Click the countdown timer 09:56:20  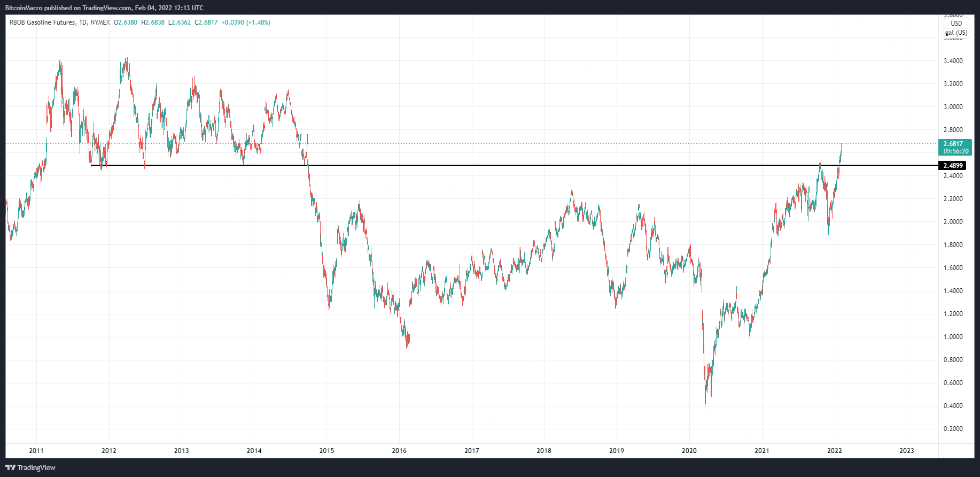click(x=956, y=151)
